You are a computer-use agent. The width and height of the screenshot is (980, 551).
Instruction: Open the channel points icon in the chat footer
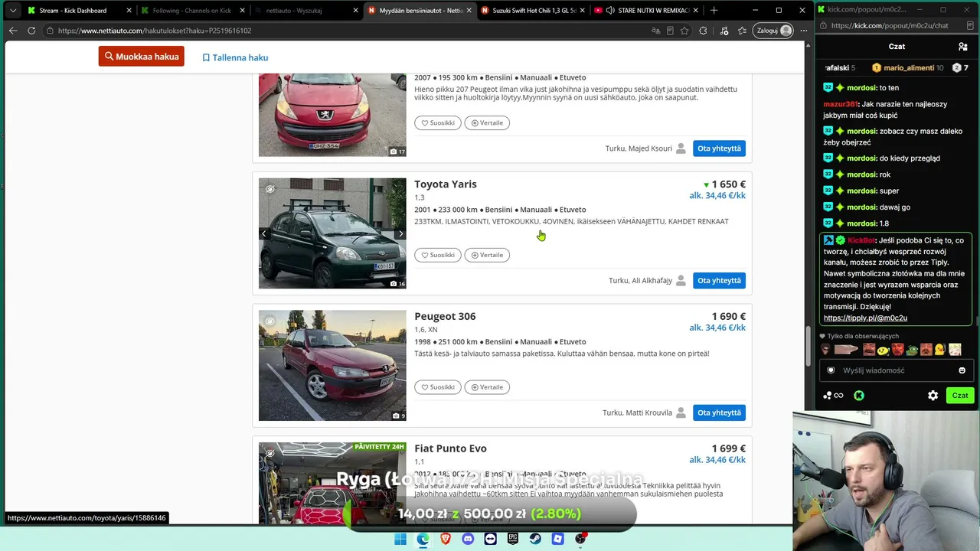coord(833,396)
